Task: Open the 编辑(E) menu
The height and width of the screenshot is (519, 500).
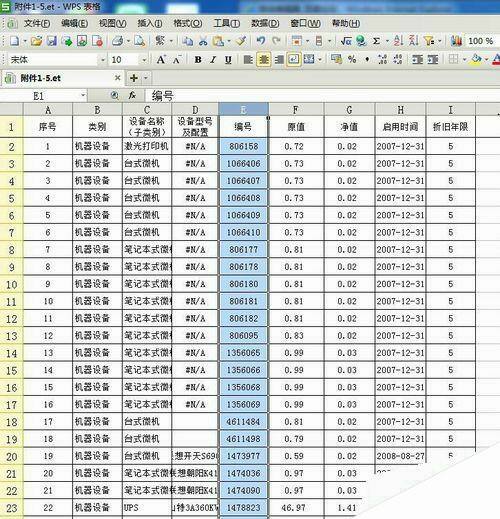Action: [75, 23]
